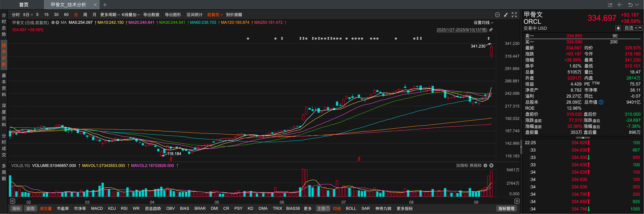This screenshot has height=214, width=644.
Task: Select the 15-minute period
Action: coord(46,15)
